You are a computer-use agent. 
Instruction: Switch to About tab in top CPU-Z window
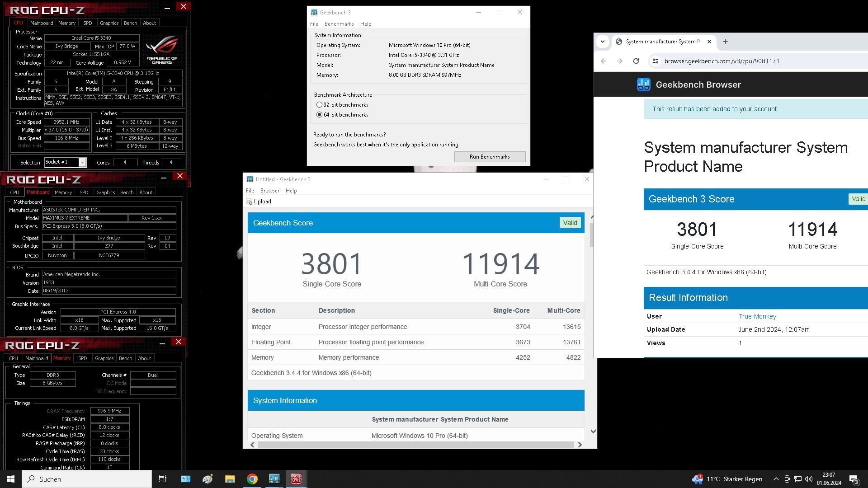[x=150, y=23]
